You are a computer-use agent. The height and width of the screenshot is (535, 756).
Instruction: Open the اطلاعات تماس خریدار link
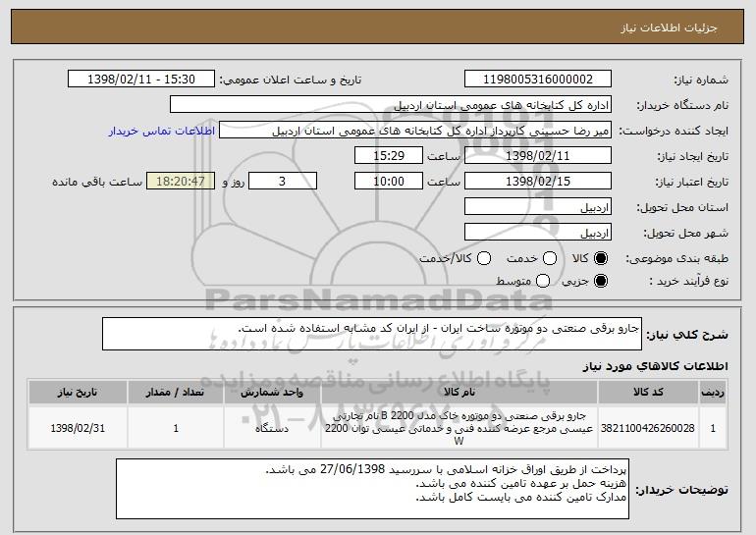click(162, 131)
